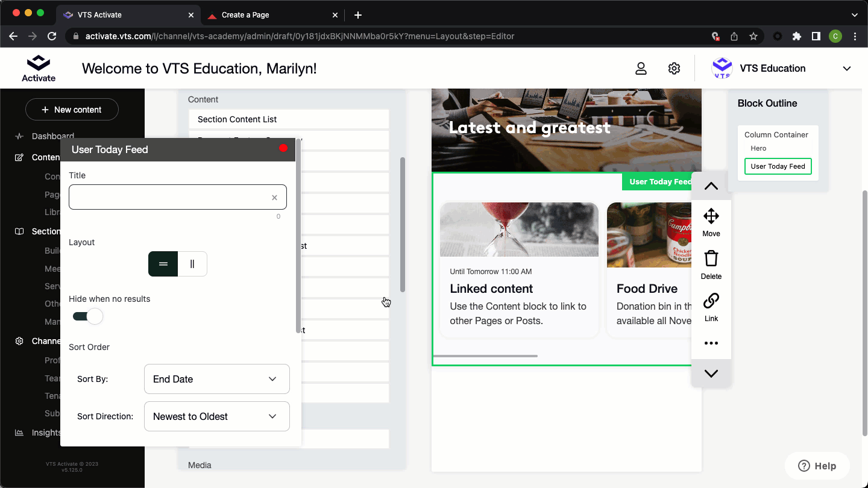This screenshot has width=868, height=488.
Task: Go back with the browser back arrow
Action: 13,36
